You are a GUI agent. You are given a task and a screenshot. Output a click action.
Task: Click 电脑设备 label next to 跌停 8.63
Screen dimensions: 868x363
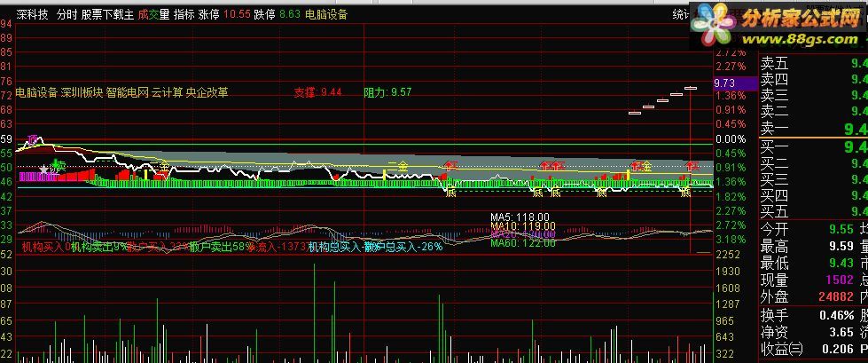326,14
